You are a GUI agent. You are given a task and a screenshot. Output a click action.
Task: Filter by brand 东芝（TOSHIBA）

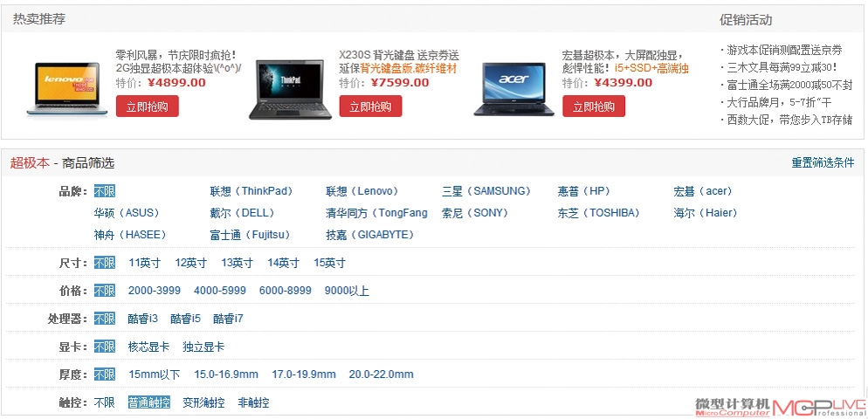[599, 213]
